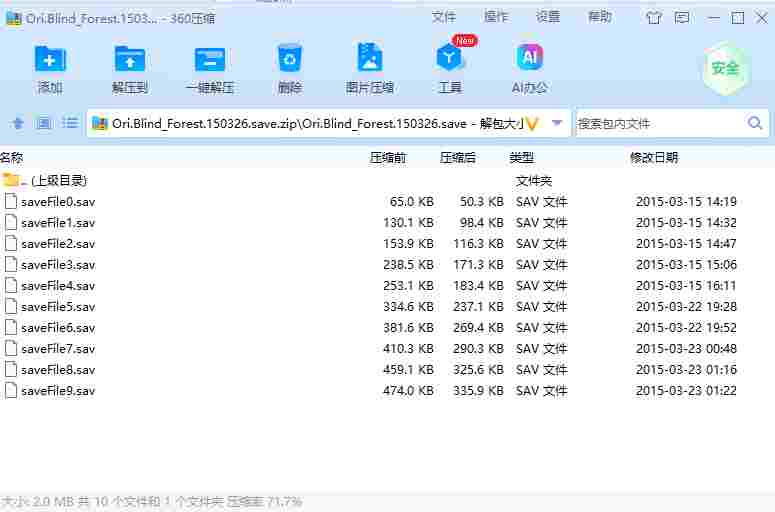Open the 文件 menu

tap(443, 17)
